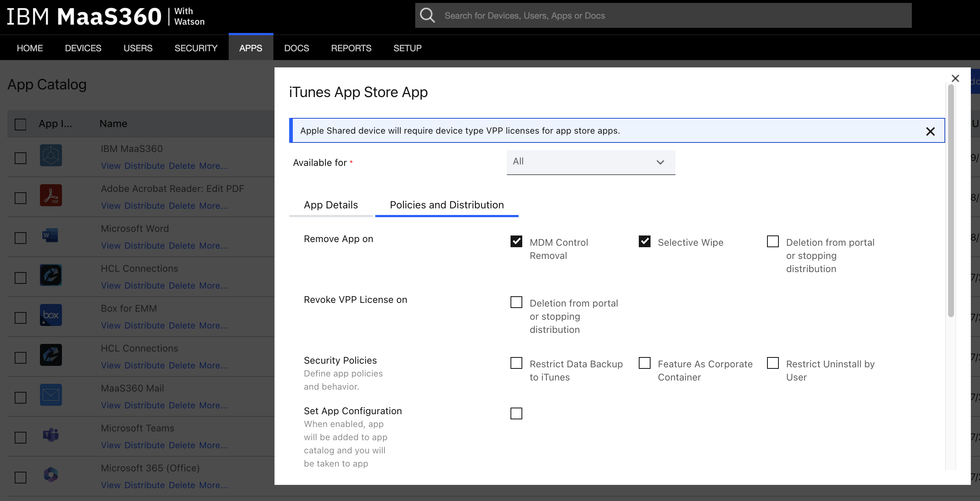980x501 pixels.
Task: Click the Microsoft Word app icon
Action: [51, 235]
